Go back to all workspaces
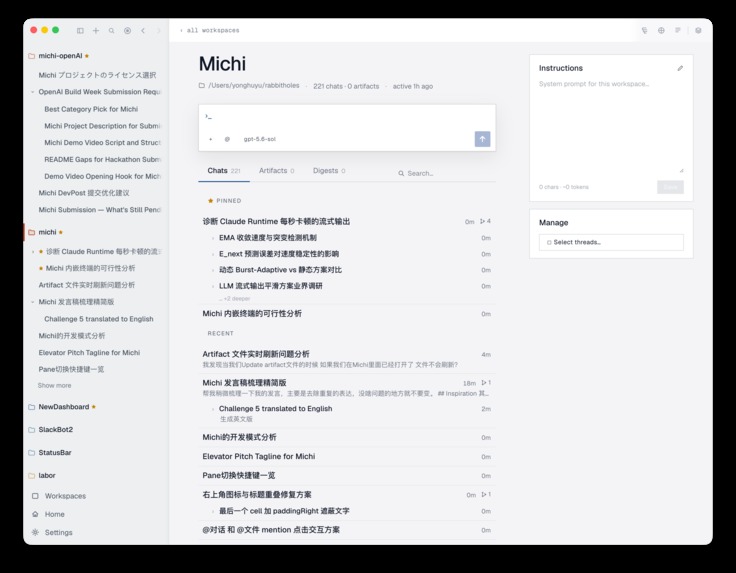Image resolution: width=736 pixels, height=573 pixels. pos(210,31)
